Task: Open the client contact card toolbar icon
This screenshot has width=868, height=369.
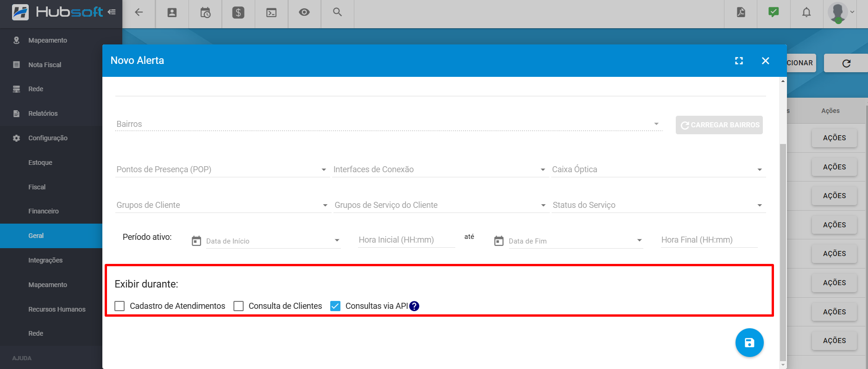Action: (x=172, y=13)
